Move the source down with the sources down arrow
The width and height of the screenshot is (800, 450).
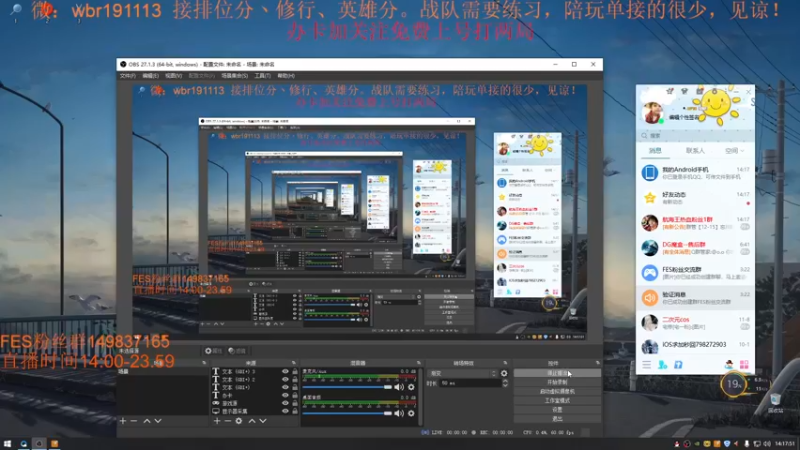pyautogui.click(x=263, y=421)
